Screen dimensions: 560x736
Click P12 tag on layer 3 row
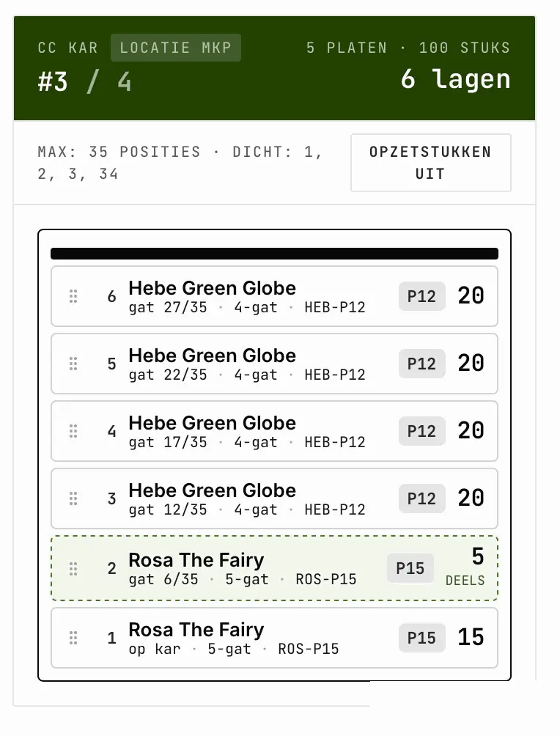(421, 498)
